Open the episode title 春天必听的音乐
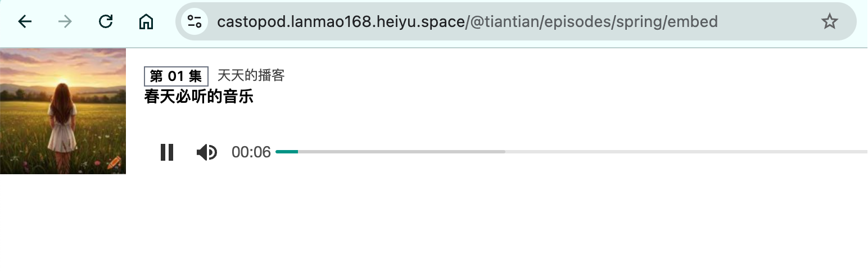Screen dimensions: 868x272 [199, 97]
